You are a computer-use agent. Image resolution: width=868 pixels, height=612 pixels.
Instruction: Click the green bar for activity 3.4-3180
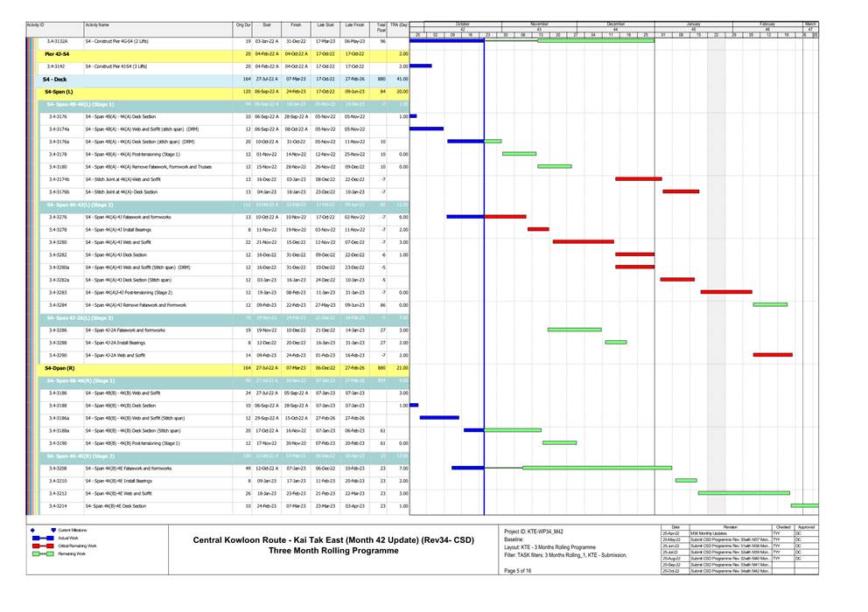(x=555, y=166)
